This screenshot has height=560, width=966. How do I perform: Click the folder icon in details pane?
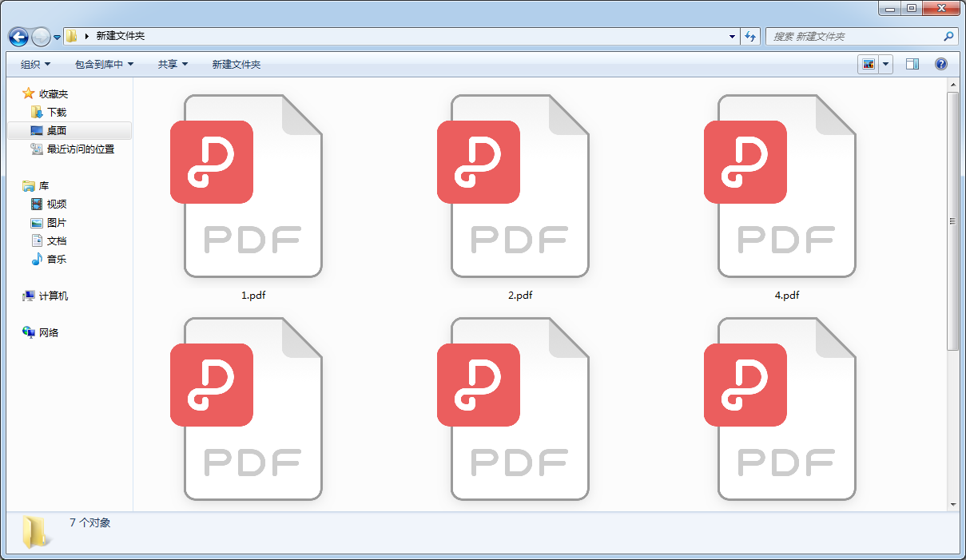[x=36, y=532]
